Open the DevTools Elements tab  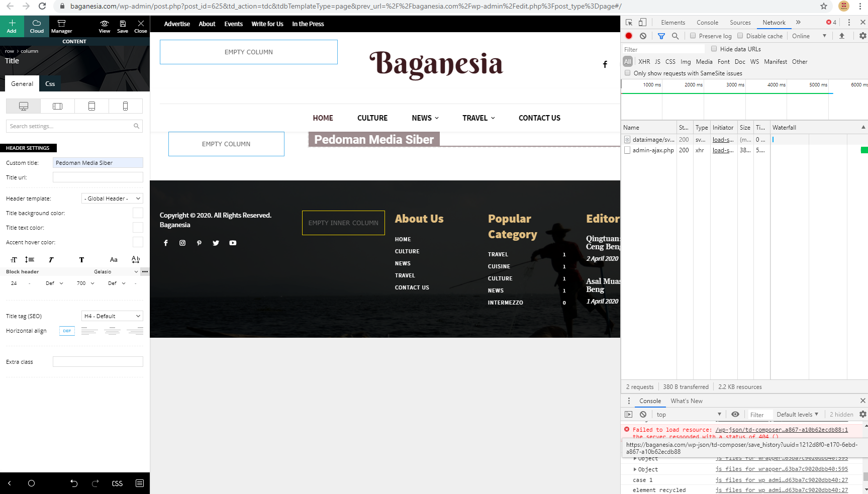coord(673,23)
